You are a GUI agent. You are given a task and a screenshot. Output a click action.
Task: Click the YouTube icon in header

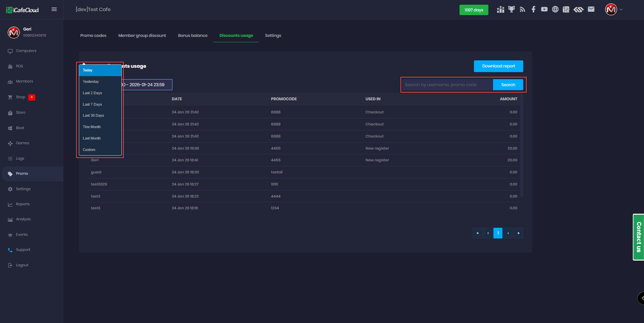[x=544, y=9]
